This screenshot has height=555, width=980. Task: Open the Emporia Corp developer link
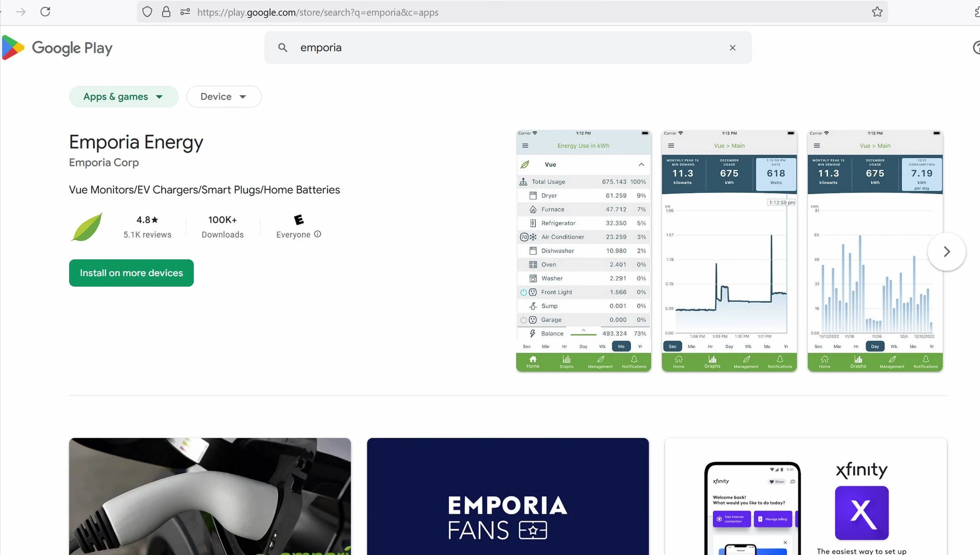point(104,162)
